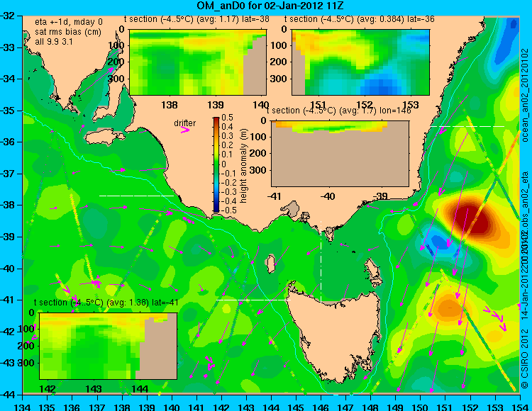Image resolution: width=532 pixels, height=411 pixels.
Task: Click the height anomaly color bar
Action: click(x=216, y=164)
